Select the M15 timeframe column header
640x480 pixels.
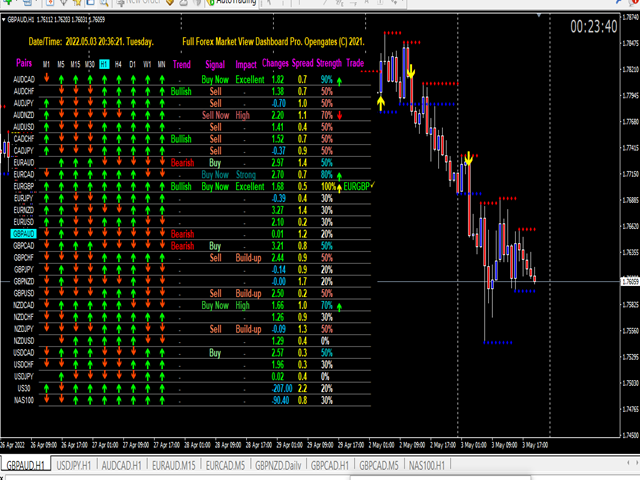click(x=75, y=65)
